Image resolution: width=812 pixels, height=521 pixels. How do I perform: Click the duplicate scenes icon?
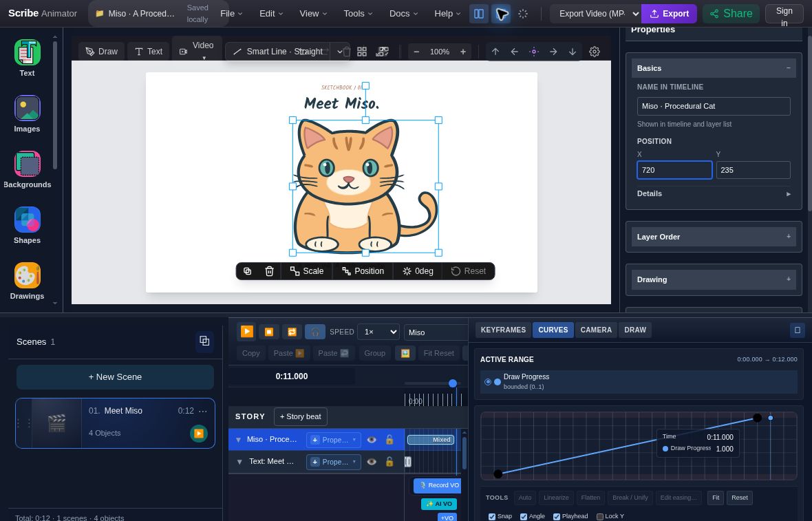[x=204, y=341]
